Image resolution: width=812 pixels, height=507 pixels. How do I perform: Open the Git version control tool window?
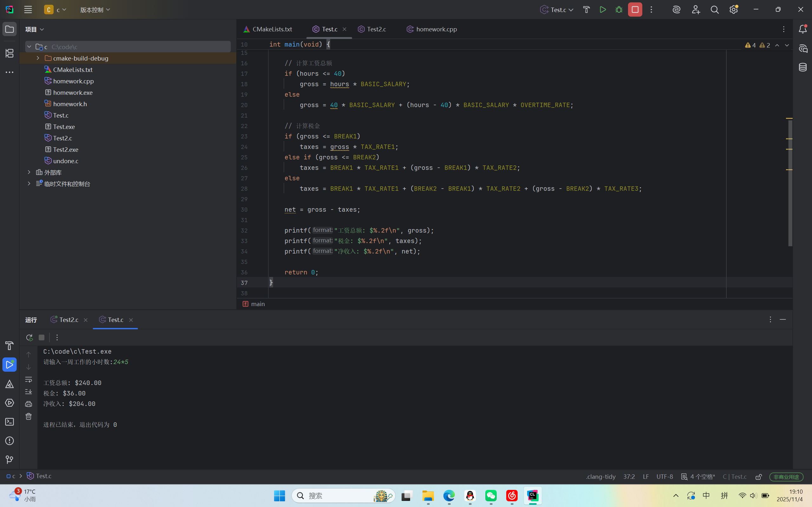pos(10,459)
